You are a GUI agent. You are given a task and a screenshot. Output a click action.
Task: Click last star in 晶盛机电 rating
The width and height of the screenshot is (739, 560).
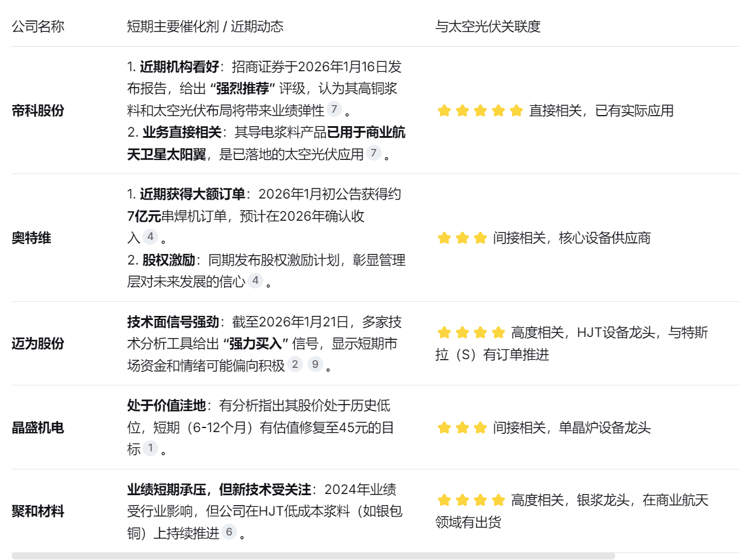(480, 427)
